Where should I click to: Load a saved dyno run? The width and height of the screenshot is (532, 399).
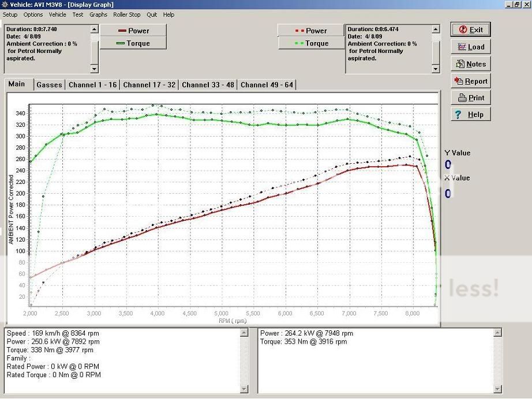click(471, 47)
